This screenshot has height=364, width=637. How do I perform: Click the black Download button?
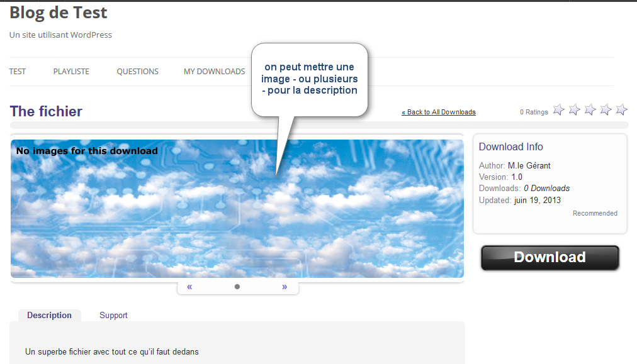(x=550, y=257)
